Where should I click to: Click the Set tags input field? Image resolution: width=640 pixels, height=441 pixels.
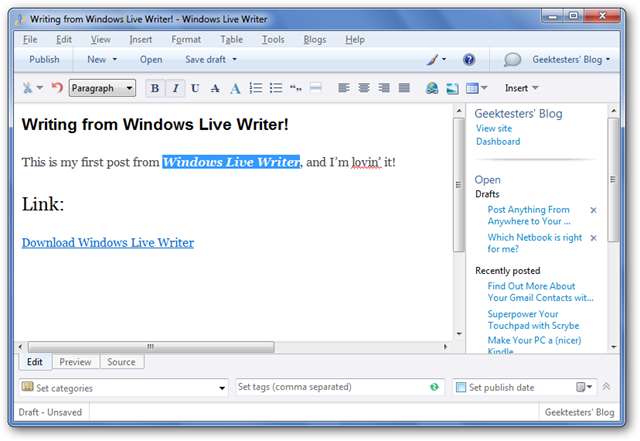330,387
